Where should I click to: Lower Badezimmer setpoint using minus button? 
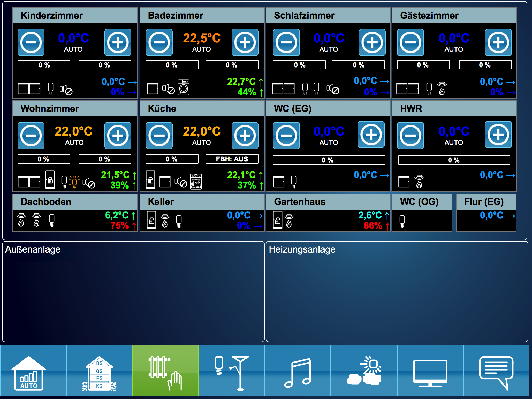(x=159, y=42)
